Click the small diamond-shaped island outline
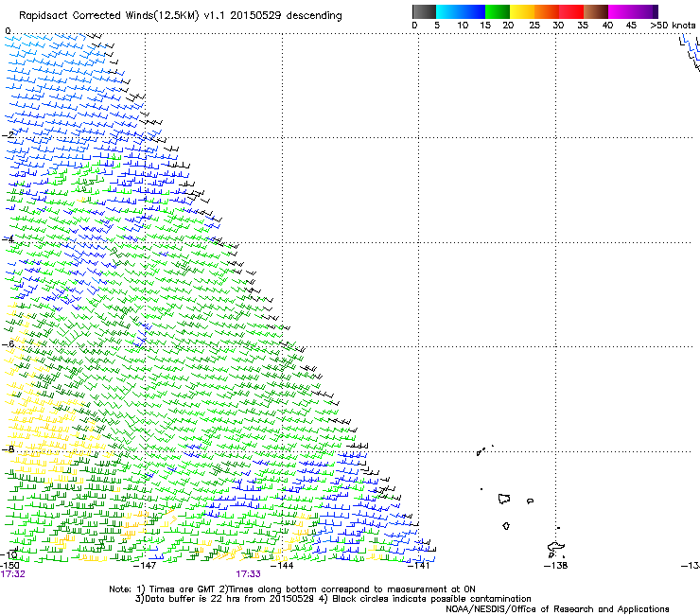Image resolution: width=700 pixels, height=615 pixels. click(x=506, y=526)
